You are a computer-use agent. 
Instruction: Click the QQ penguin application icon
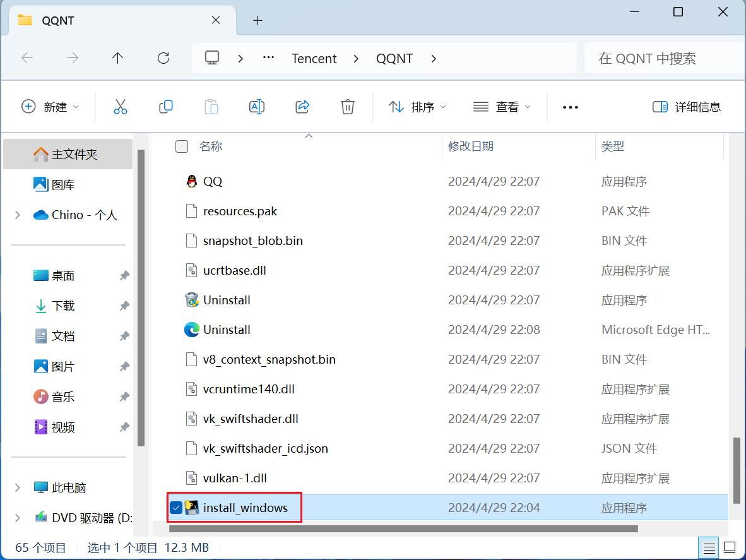click(192, 181)
